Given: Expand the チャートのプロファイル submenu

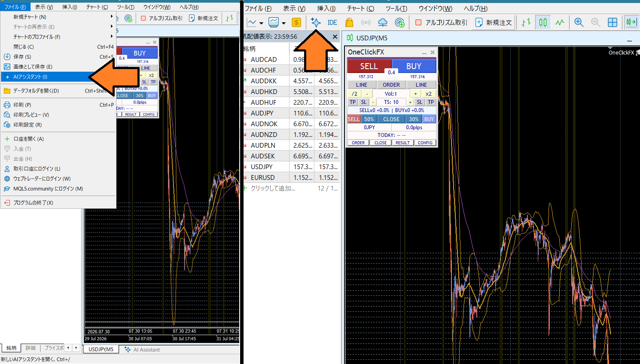Looking at the screenshot, I should click(58, 36).
